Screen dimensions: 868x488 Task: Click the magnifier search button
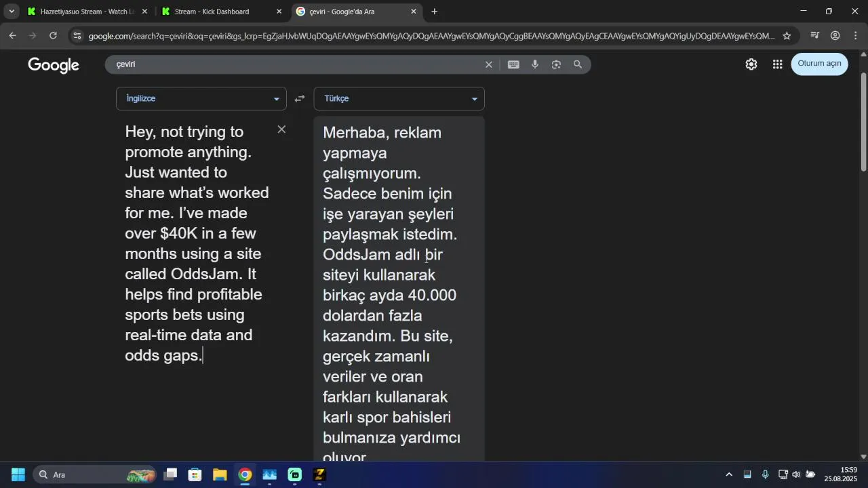click(x=578, y=64)
